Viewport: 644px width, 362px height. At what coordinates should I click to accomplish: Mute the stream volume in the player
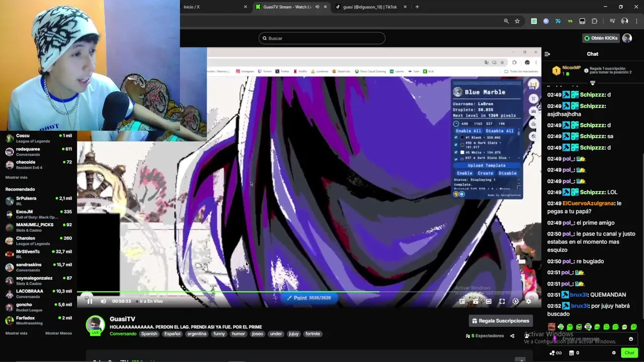(x=103, y=301)
